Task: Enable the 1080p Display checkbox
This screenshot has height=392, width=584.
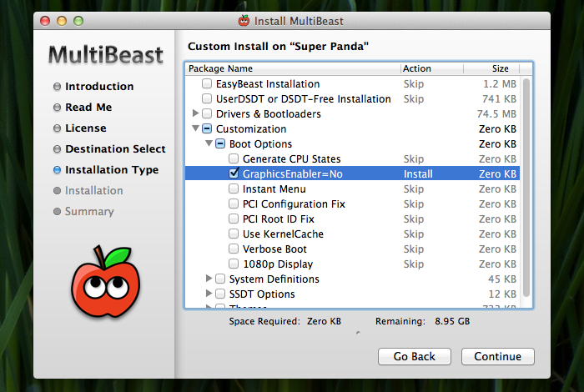Action: click(x=234, y=264)
